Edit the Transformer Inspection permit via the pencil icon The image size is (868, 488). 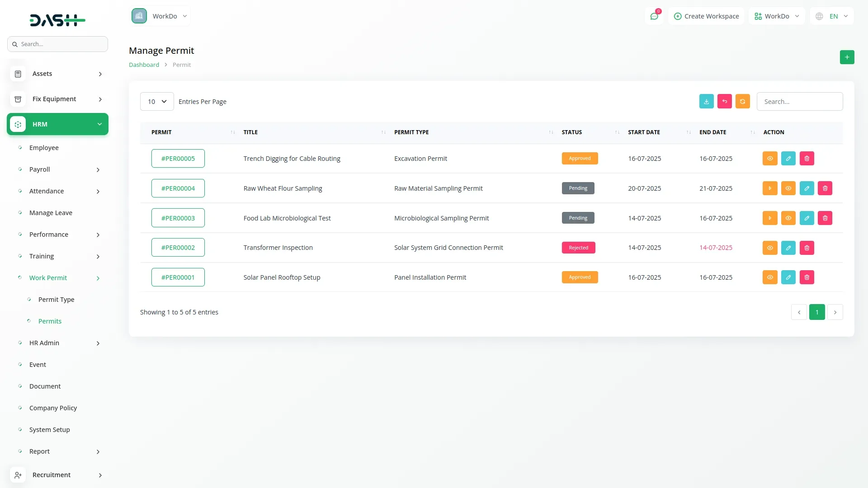coord(788,248)
